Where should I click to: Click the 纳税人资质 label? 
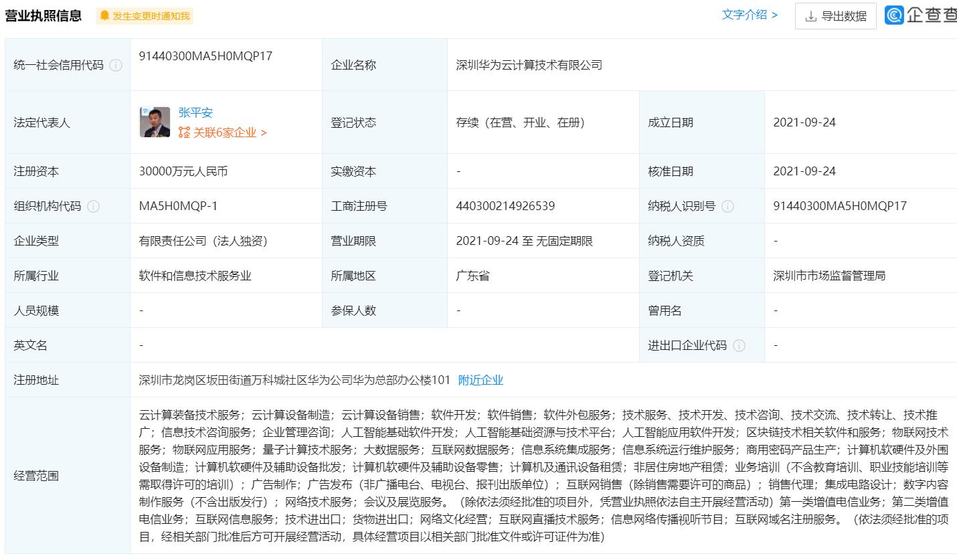[x=676, y=241]
